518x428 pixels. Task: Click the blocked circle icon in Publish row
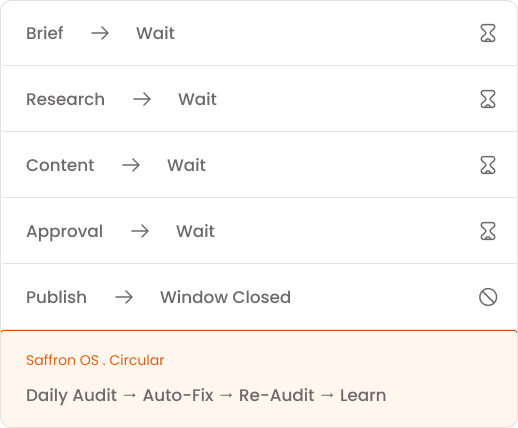[488, 297]
